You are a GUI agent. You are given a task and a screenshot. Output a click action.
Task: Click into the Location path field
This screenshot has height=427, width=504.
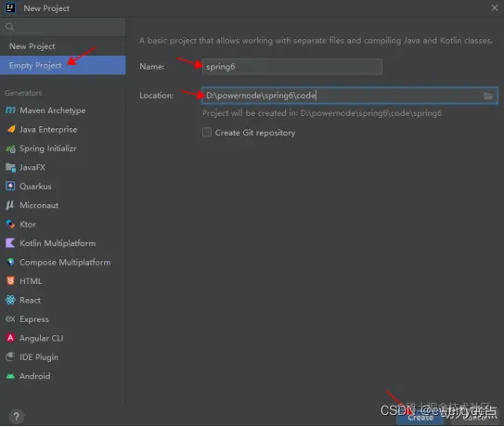click(350, 96)
